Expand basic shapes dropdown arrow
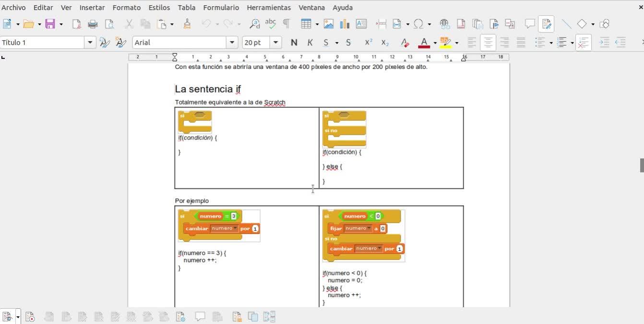 [593, 24]
